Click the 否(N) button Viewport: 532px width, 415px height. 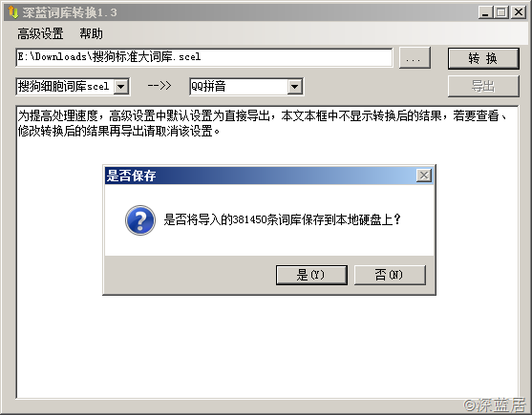coord(390,275)
